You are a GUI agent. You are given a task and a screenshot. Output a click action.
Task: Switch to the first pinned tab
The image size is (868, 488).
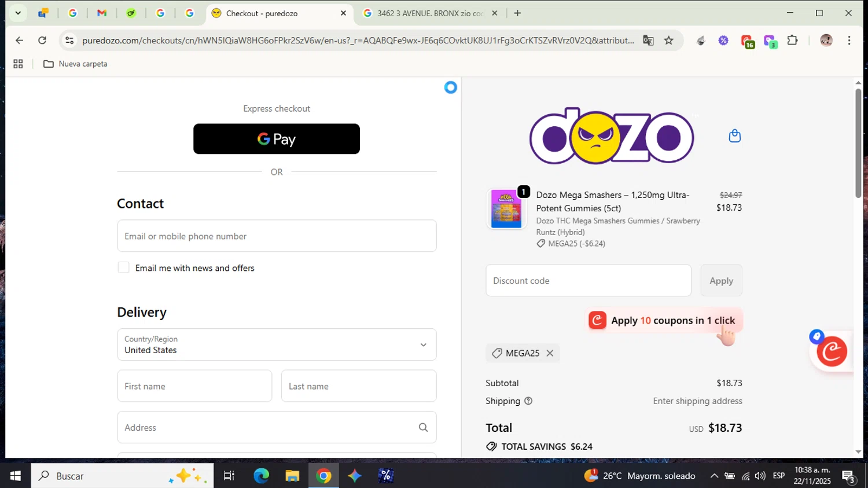(x=43, y=13)
